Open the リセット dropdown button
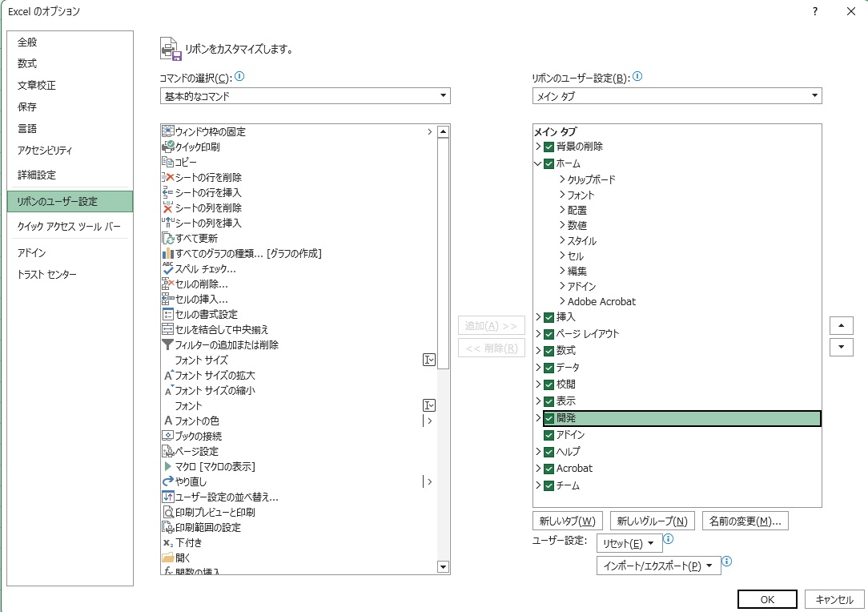Viewport: 868px width, 612px height. (x=629, y=543)
